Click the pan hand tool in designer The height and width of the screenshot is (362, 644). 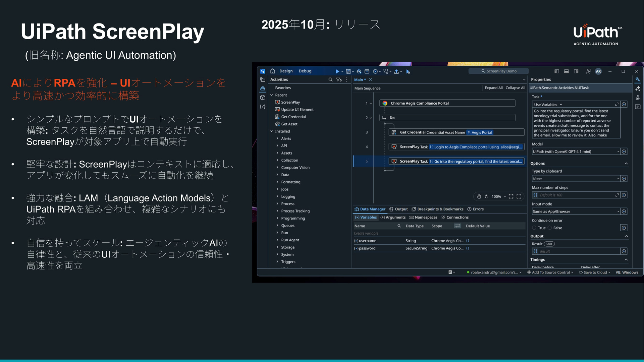coord(479,196)
